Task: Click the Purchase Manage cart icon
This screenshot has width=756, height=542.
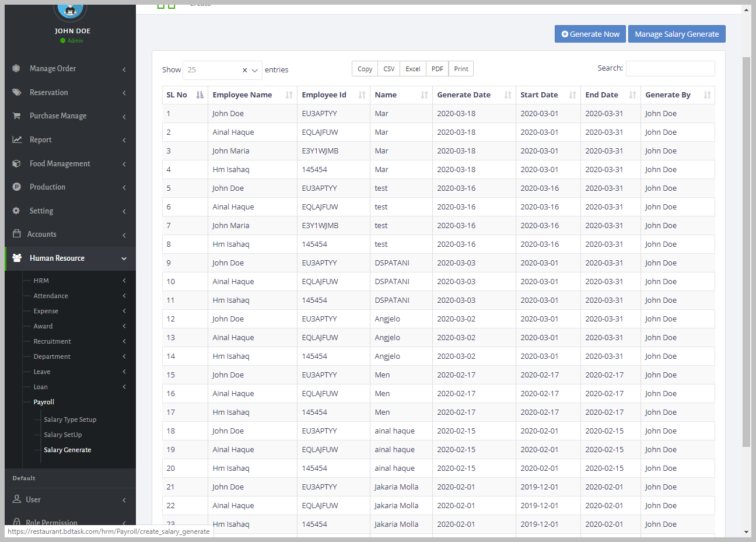Action: click(x=16, y=116)
